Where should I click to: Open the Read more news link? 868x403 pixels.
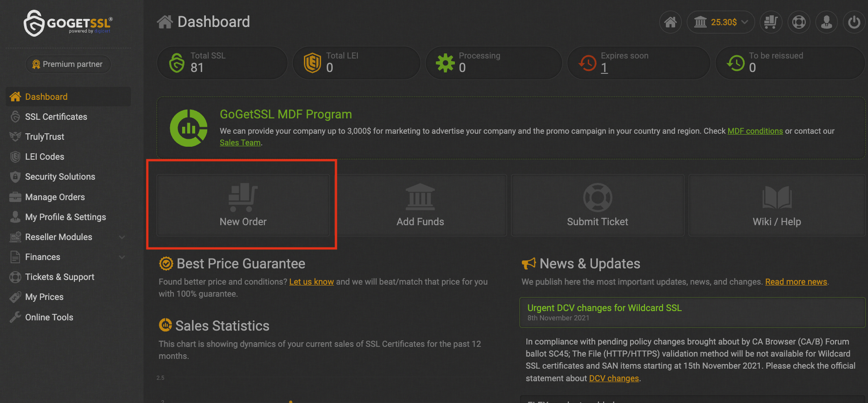click(x=796, y=282)
